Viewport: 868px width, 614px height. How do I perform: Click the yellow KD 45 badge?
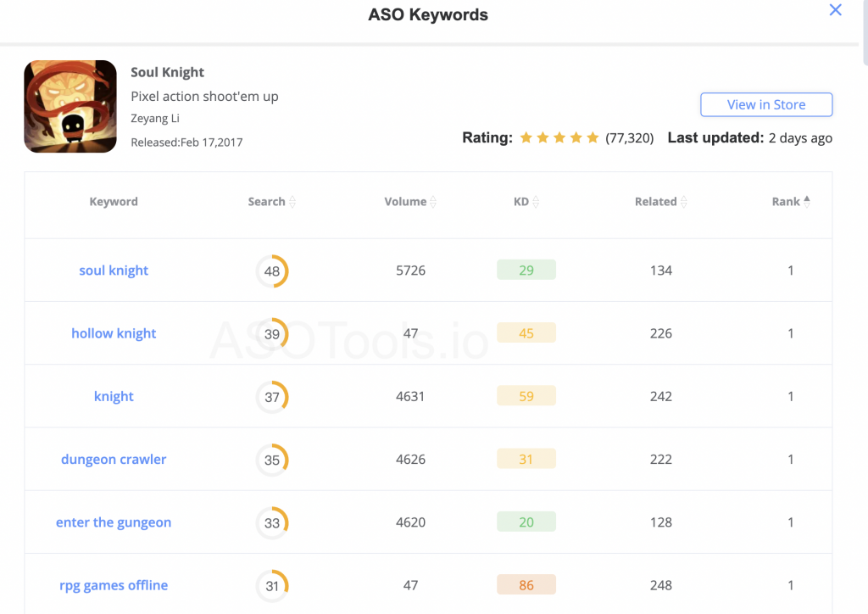pyautogui.click(x=526, y=332)
